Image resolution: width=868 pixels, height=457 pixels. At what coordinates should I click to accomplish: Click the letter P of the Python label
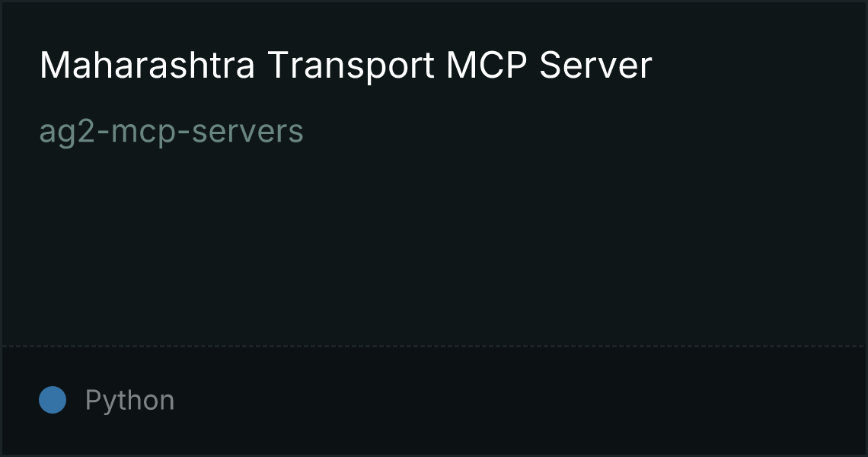tap(93, 399)
